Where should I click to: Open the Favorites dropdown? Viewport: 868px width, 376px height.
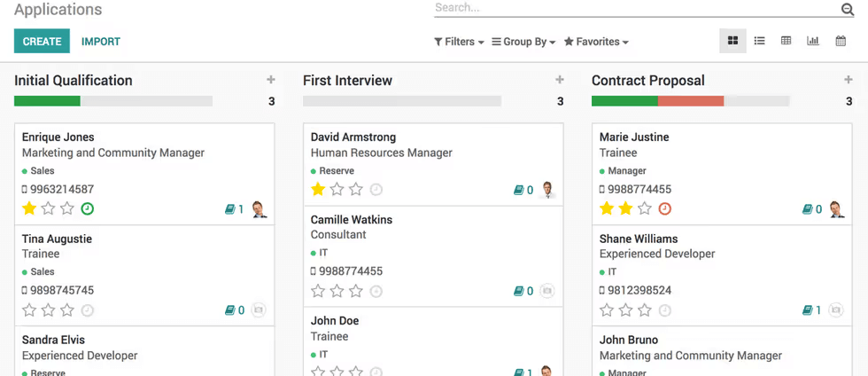[596, 42]
